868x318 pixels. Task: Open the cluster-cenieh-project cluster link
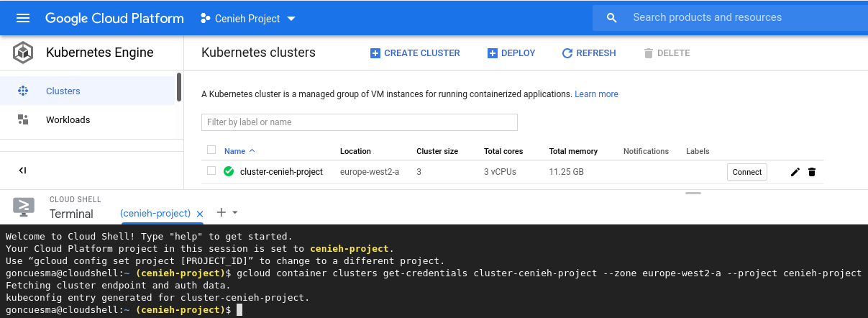281,172
